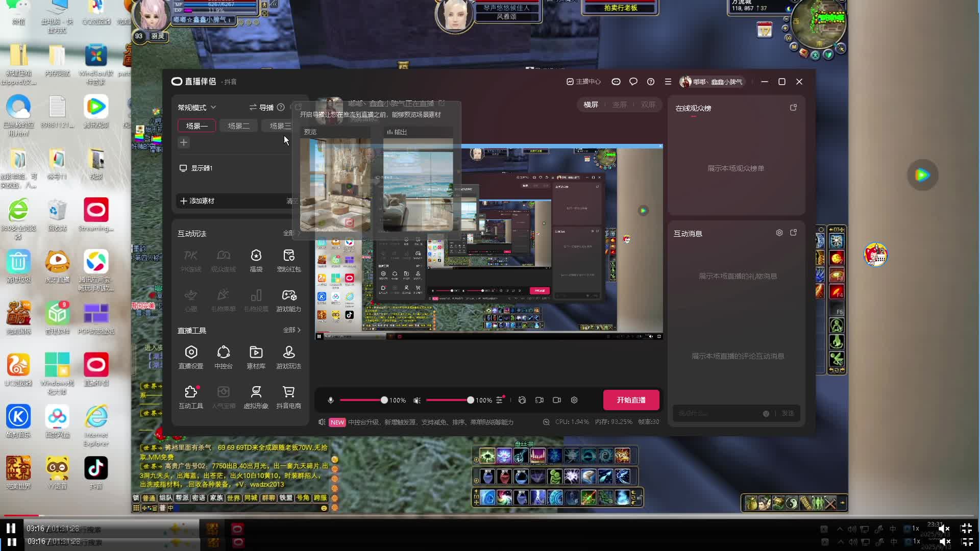Open audio mixer settings icon

tap(500, 400)
